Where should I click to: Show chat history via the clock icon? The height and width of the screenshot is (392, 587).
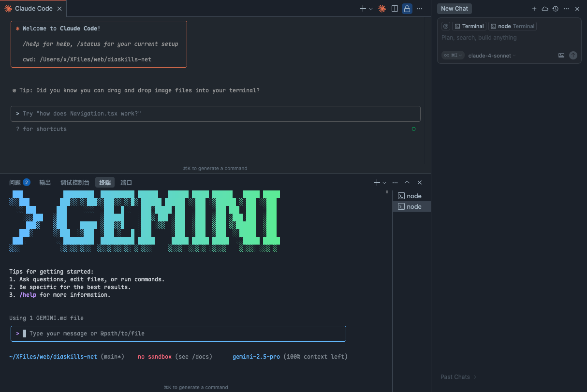[556, 9]
